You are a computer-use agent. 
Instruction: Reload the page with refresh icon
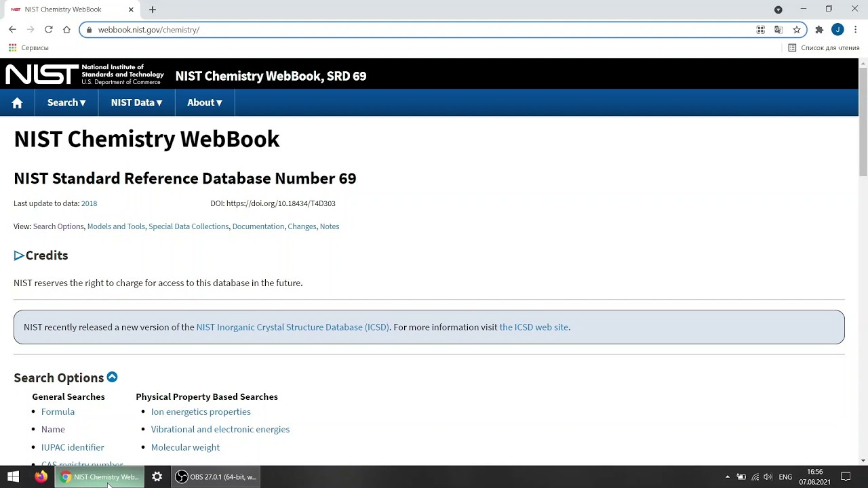click(48, 29)
